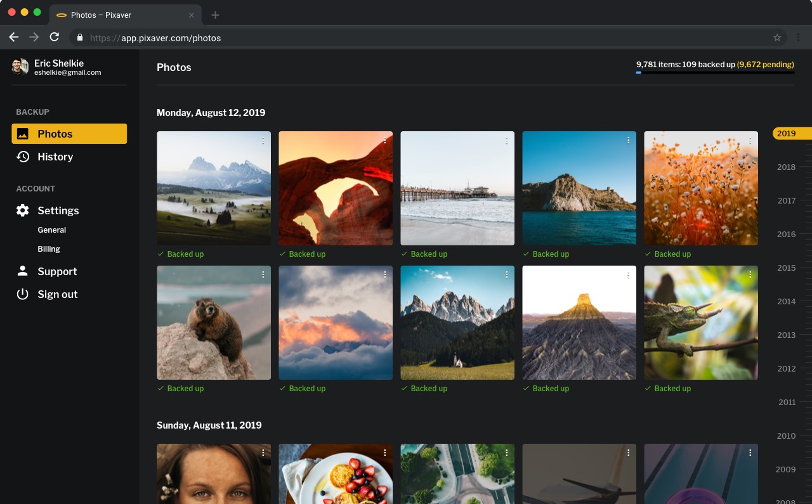The width and height of the screenshot is (812, 504).
Task: Open options menu on desert butte photo
Action: [x=629, y=275]
